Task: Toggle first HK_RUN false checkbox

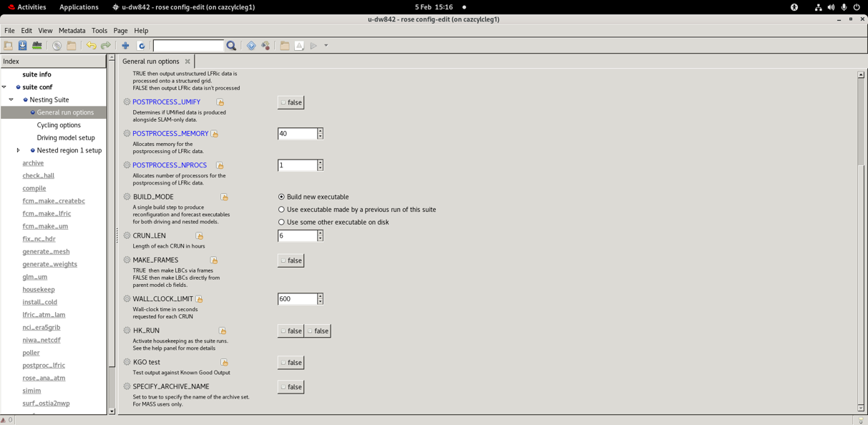Action: [x=291, y=331]
